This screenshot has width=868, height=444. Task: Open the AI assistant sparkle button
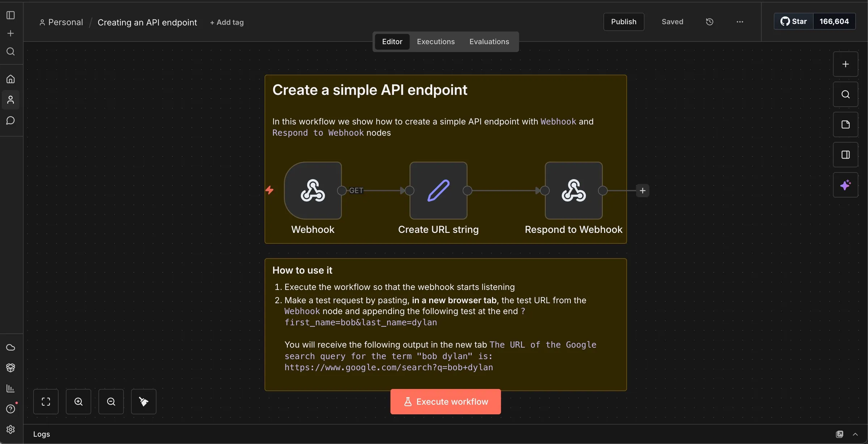pyautogui.click(x=846, y=185)
